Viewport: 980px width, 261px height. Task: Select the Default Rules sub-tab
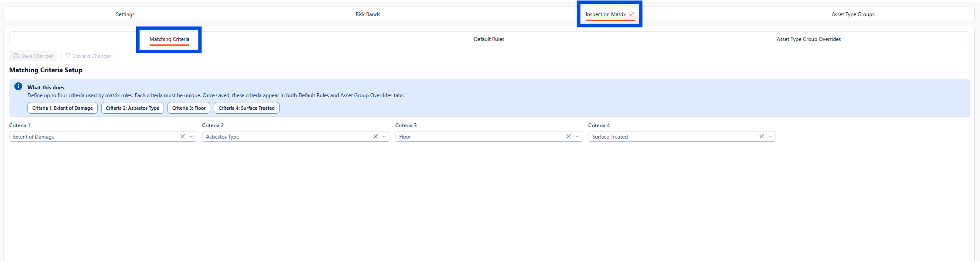tap(489, 39)
